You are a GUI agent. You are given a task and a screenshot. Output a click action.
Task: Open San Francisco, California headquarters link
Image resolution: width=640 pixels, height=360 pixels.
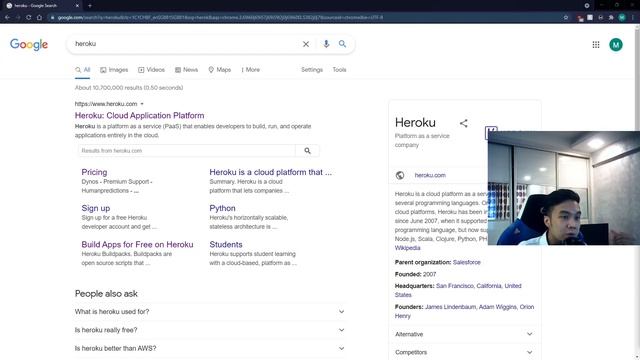[x=458, y=290]
